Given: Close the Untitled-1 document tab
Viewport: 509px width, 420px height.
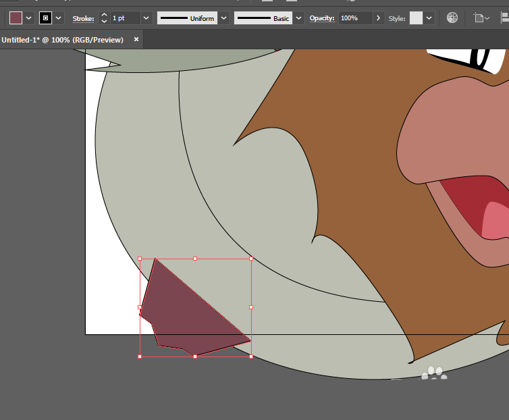Looking at the screenshot, I should (x=136, y=39).
